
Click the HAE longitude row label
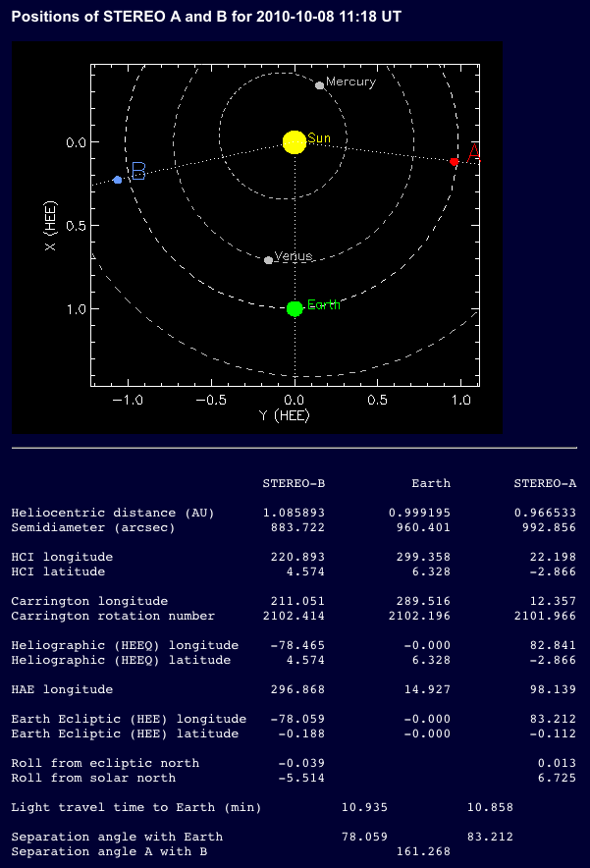pyautogui.click(x=62, y=689)
